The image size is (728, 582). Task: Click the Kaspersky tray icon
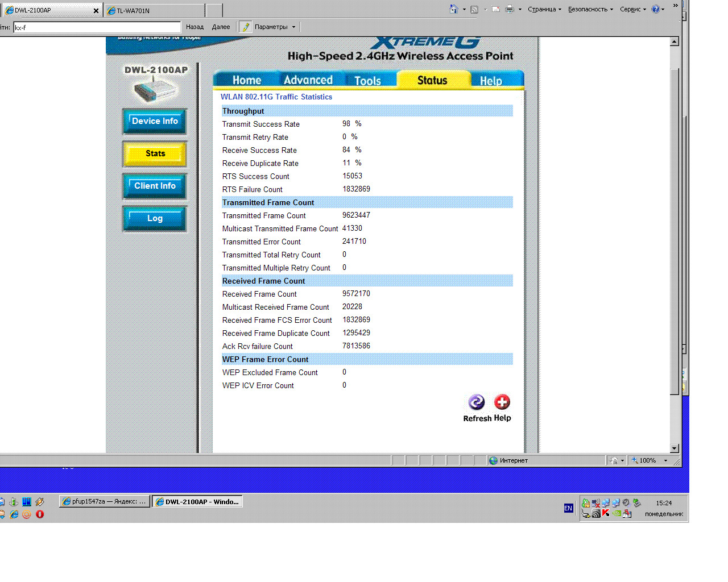[x=606, y=513]
